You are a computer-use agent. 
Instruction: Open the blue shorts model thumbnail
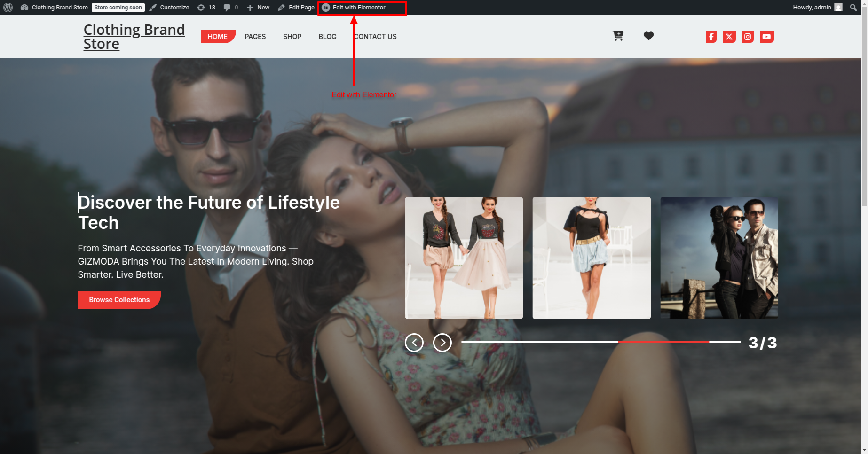click(x=592, y=258)
